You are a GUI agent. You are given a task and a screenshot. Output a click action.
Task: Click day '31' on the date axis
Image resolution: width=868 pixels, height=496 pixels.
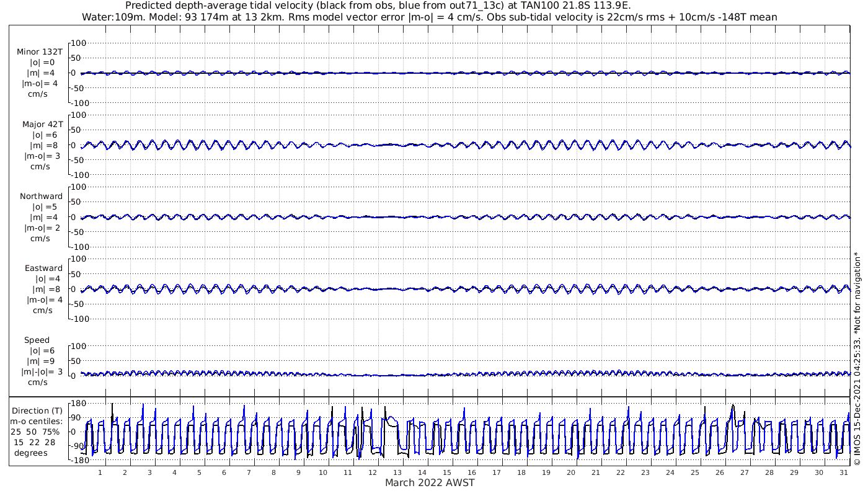click(x=843, y=472)
